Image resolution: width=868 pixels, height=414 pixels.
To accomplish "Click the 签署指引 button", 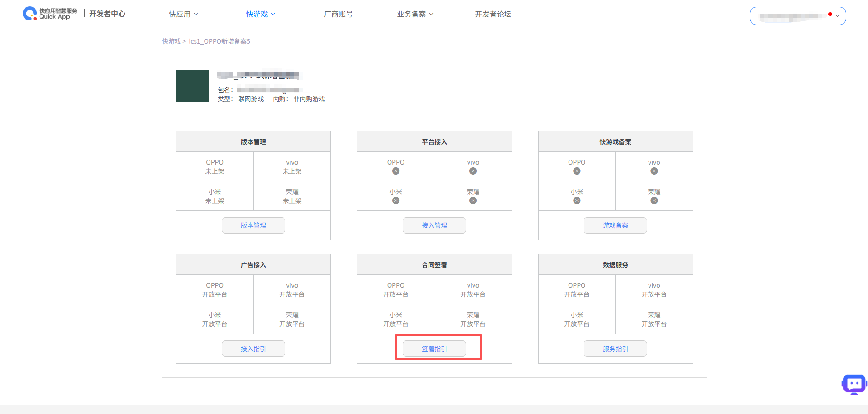I will point(434,349).
